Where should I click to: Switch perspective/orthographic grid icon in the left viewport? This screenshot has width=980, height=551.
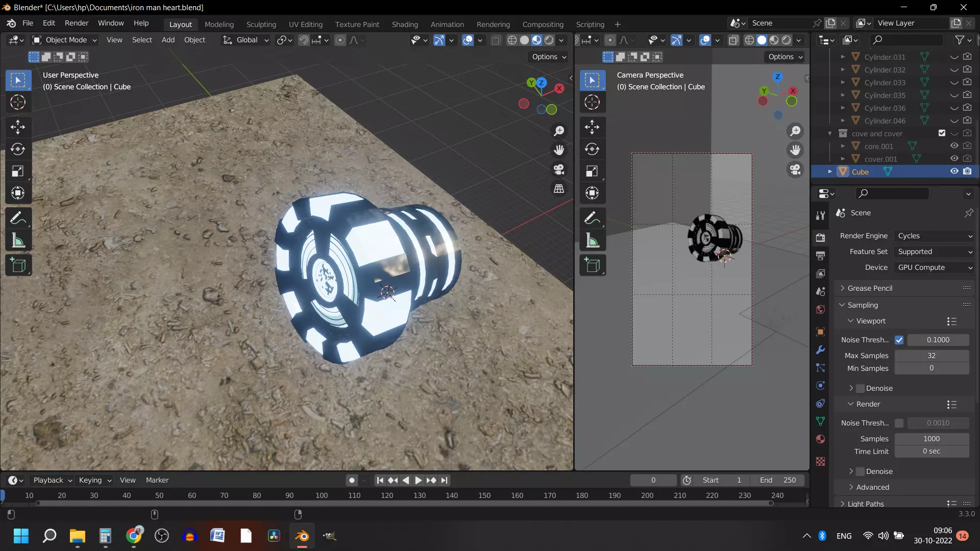pos(559,189)
